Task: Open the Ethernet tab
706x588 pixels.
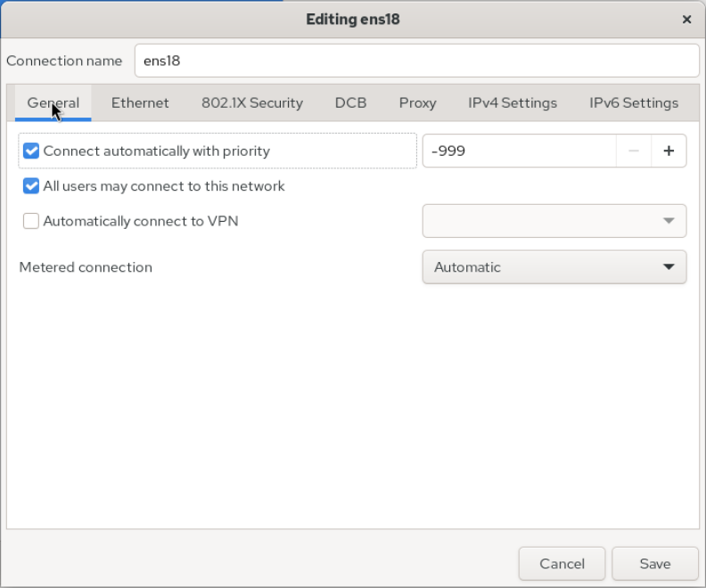Action: pos(140,103)
